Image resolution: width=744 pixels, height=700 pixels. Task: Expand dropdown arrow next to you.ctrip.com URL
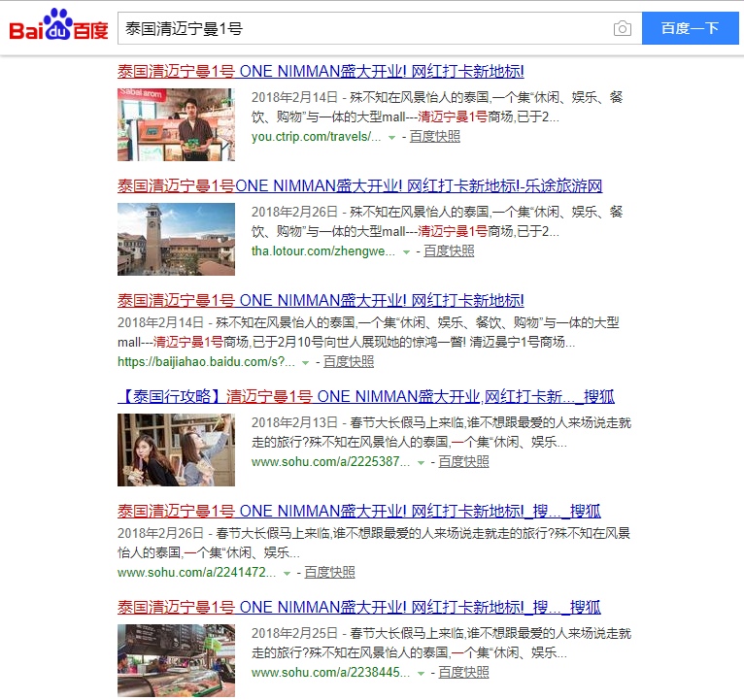pyautogui.click(x=392, y=138)
